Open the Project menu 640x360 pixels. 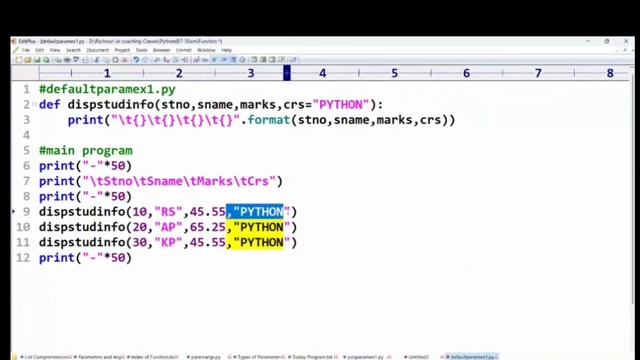coord(122,50)
